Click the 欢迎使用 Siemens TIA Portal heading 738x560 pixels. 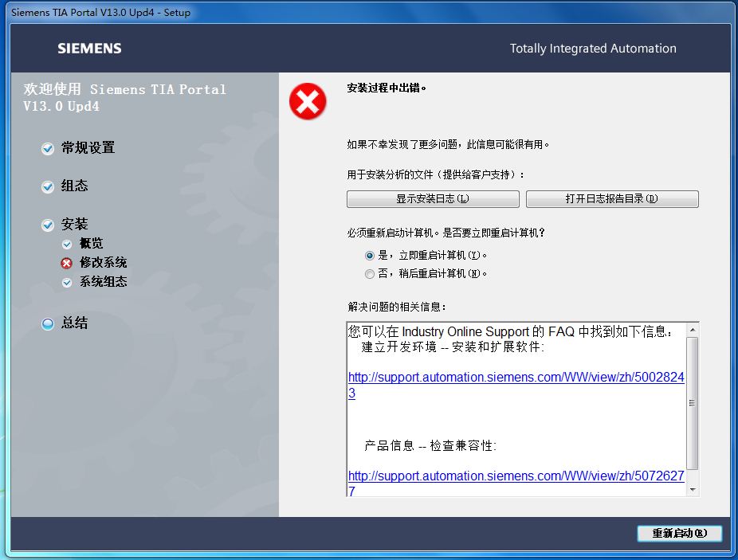(x=124, y=97)
